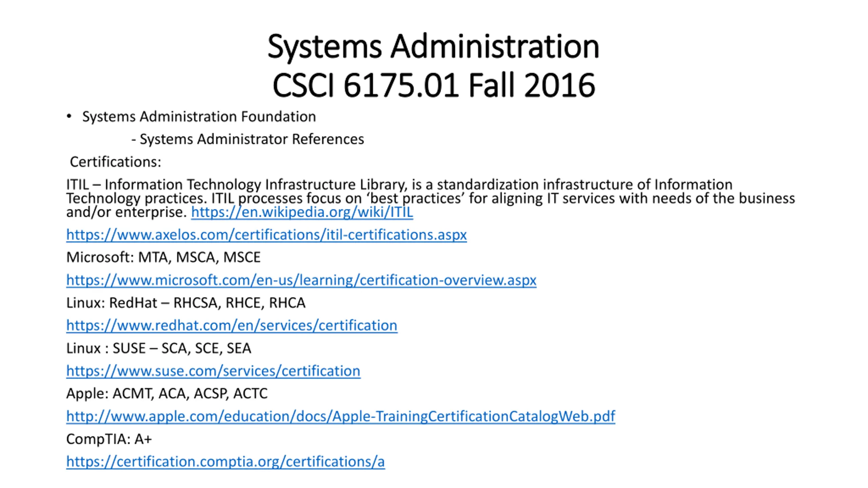Click the ITIL line starting 'ITIL – Information Technology'
This screenshot has height=488, width=868.
pos(399,185)
